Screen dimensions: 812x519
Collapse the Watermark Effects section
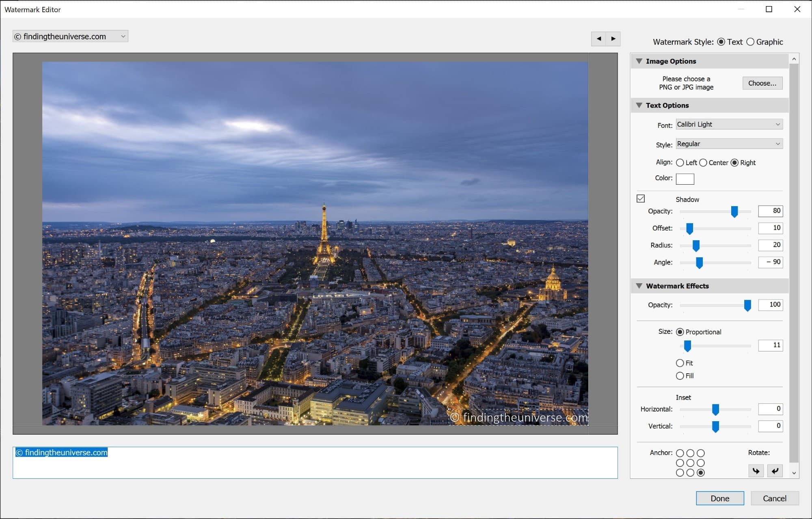click(639, 286)
